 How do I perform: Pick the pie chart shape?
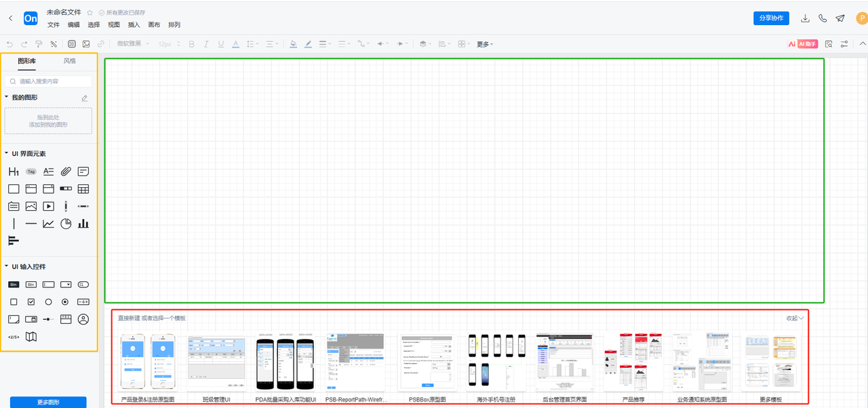[x=66, y=224]
